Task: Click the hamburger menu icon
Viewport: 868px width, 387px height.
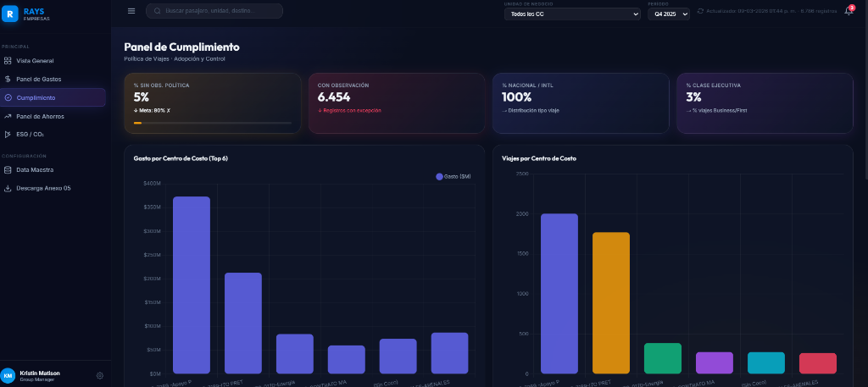Action: click(131, 11)
